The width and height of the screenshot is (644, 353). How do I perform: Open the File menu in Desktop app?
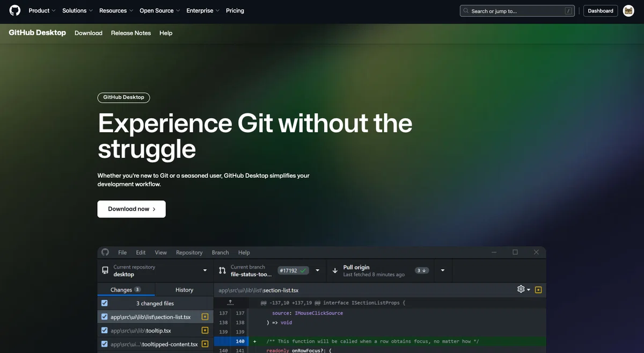coord(122,253)
